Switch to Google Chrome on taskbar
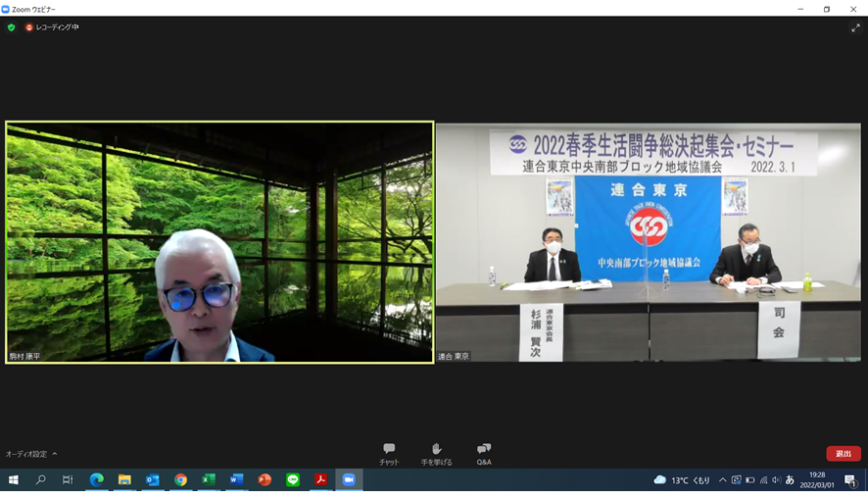 [x=180, y=479]
